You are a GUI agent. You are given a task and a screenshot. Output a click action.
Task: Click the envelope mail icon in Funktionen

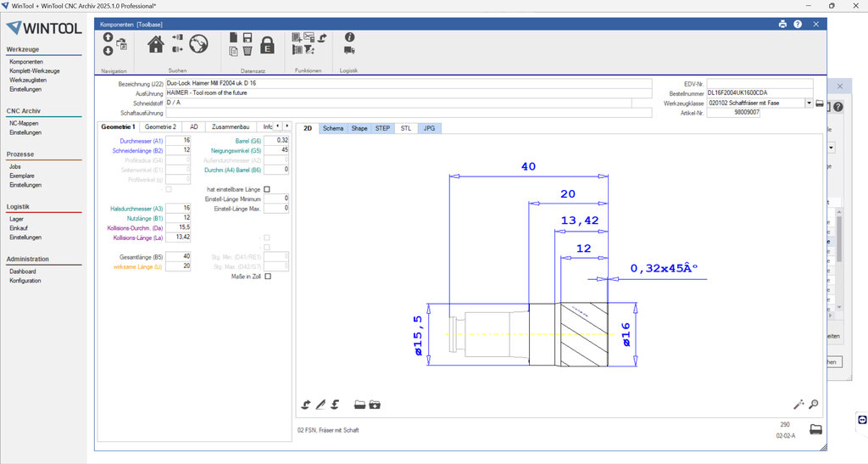[309, 37]
